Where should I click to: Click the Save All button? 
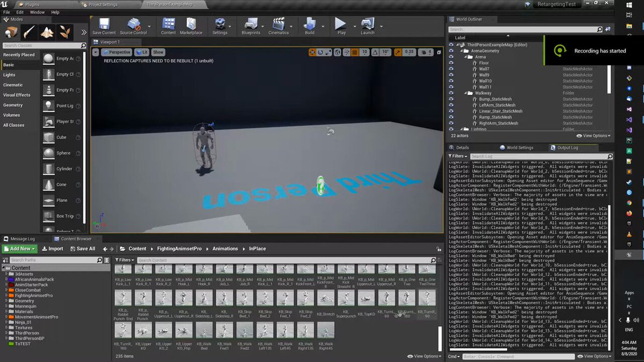click(x=82, y=249)
